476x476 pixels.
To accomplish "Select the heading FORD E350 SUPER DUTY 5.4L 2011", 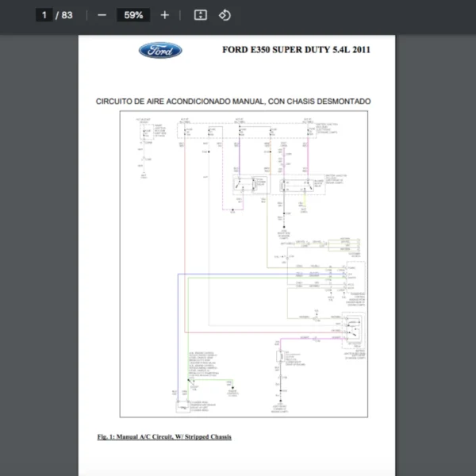I will pyautogui.click(x=296, y=50).
